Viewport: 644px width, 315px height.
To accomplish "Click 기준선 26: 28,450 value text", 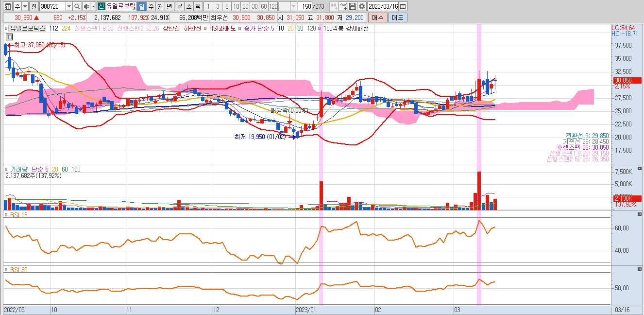I will coord(586,141).
